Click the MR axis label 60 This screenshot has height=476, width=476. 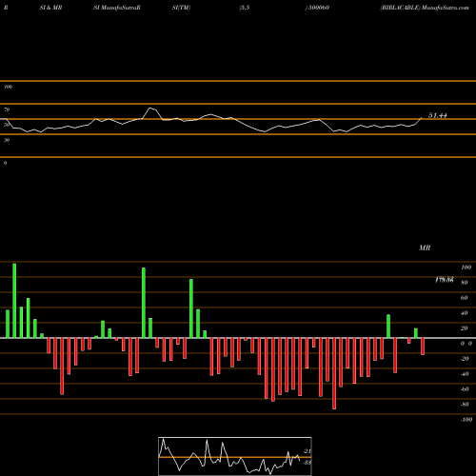point(465,298)
